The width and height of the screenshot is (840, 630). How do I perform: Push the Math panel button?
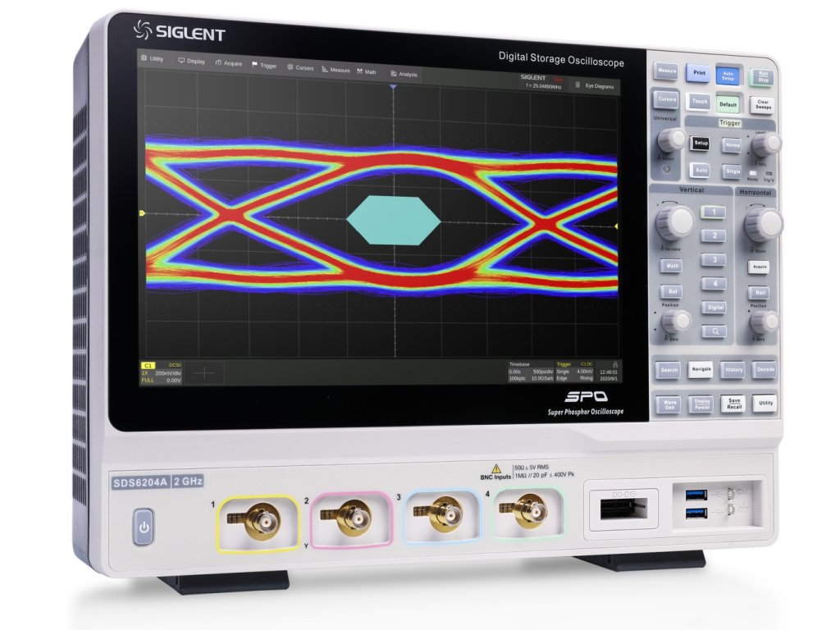click(672, 266)
